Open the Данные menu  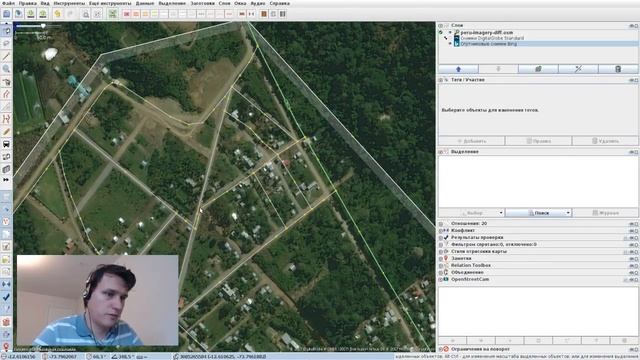pos(145,3)
